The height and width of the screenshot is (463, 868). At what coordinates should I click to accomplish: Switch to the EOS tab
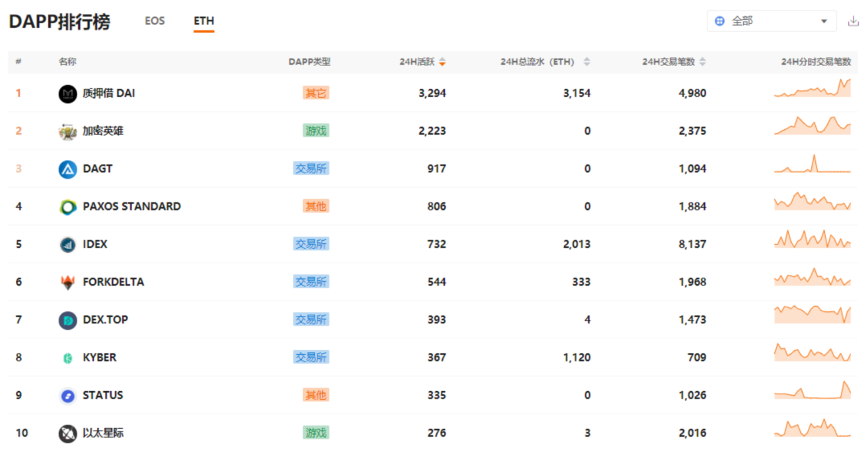(x=154, y=21)
